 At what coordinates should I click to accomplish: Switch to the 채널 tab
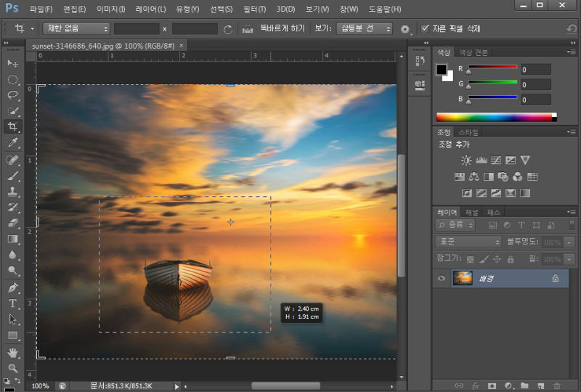(x=472, y=212)
